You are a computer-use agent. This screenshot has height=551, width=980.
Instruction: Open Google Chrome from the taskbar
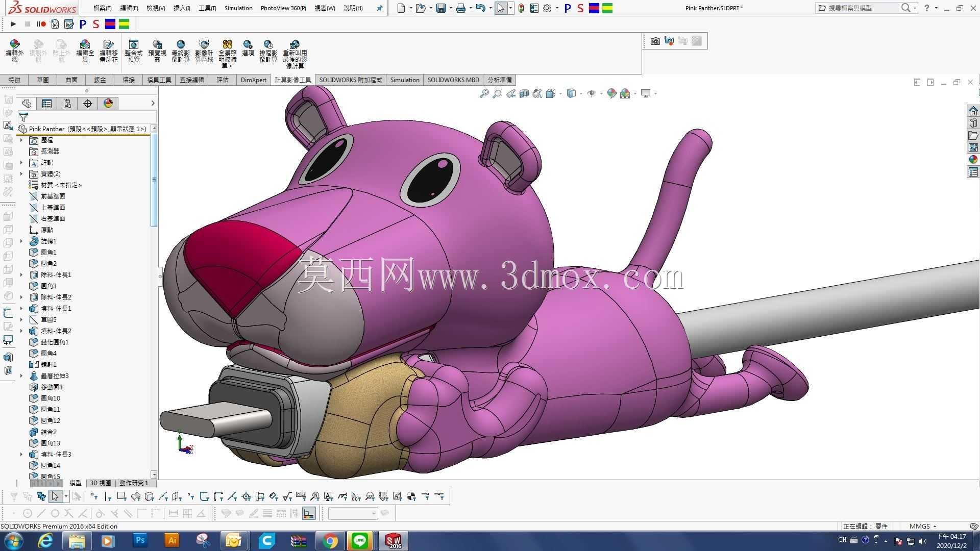[330, 540]
